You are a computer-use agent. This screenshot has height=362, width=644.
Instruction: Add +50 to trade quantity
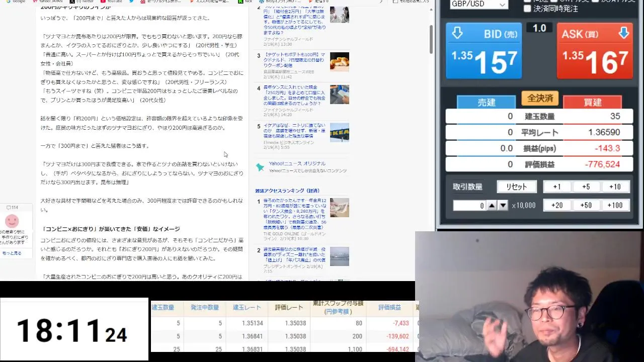point(586,205)
